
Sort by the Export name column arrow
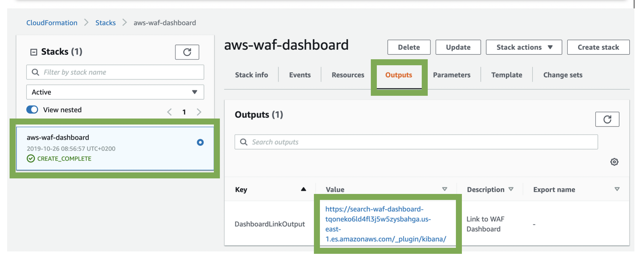(617, 189)
